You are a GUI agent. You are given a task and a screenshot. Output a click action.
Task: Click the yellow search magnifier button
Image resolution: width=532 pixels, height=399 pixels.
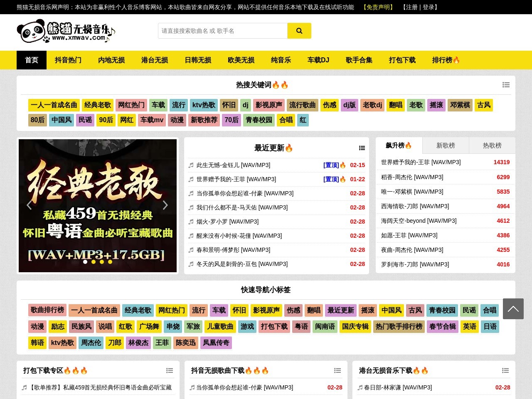click(x=299, y=31)
